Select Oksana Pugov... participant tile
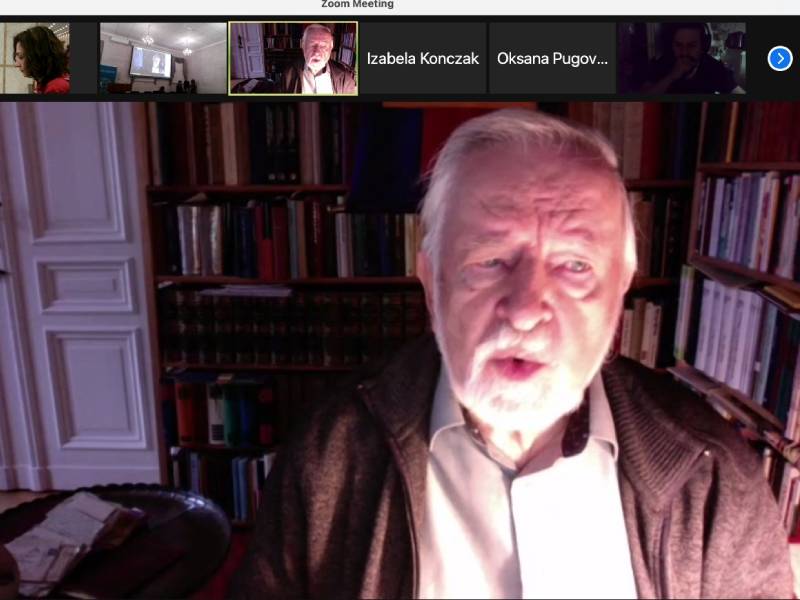Viewport: 800px width, 600px height. click(552, 58)
